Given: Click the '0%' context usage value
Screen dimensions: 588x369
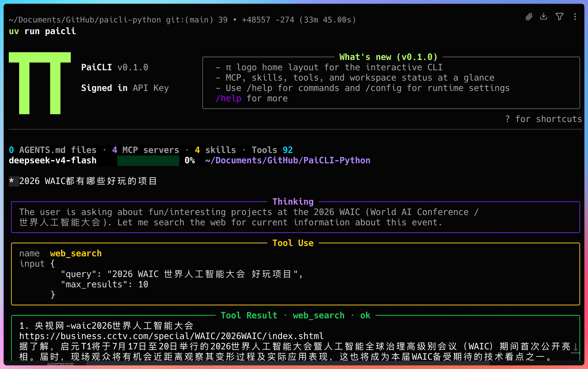Looking at the screenshot, I should 190,160.
